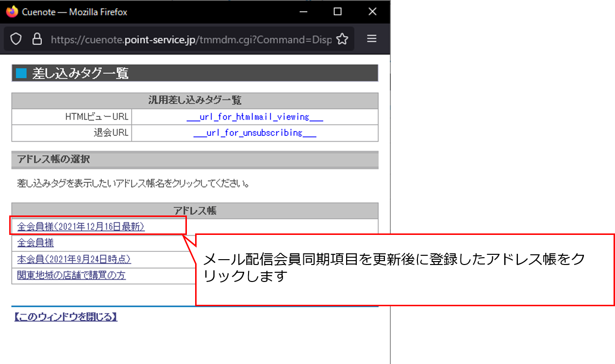Viewport: 615px width, 364px height.
Task: Click the Firefox logo in title bar
Action: [x=12, y=12]
